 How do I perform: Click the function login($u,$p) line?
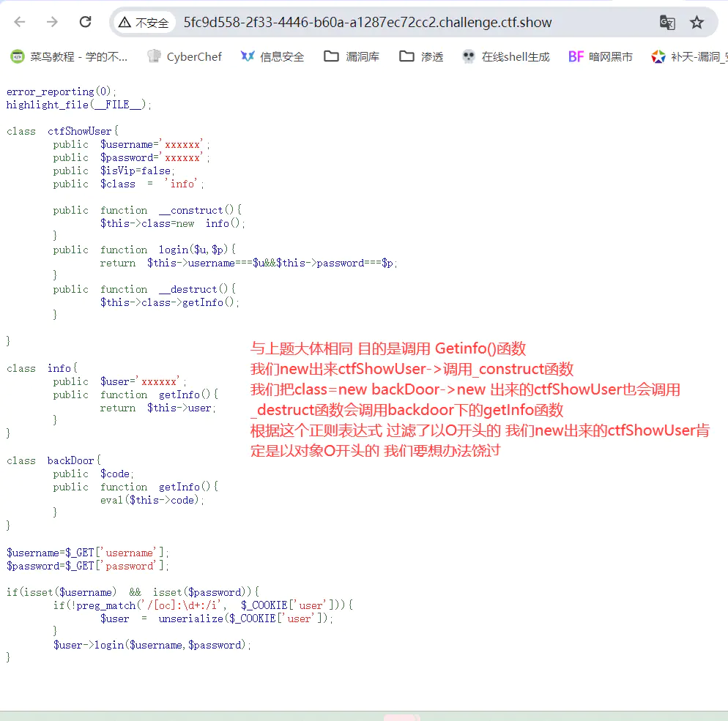click(144, 250)
